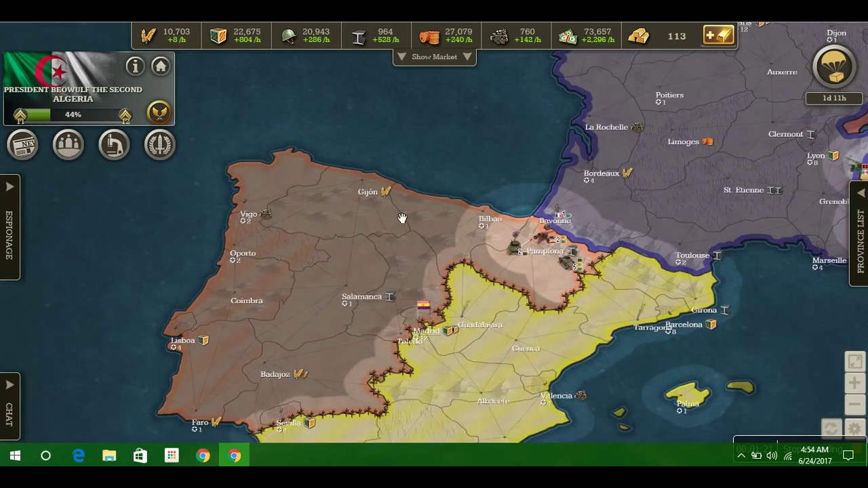The width and height of the screenshot is (868, 488).
Task: Select La Rochelle province label
Action: coord(607,127)
